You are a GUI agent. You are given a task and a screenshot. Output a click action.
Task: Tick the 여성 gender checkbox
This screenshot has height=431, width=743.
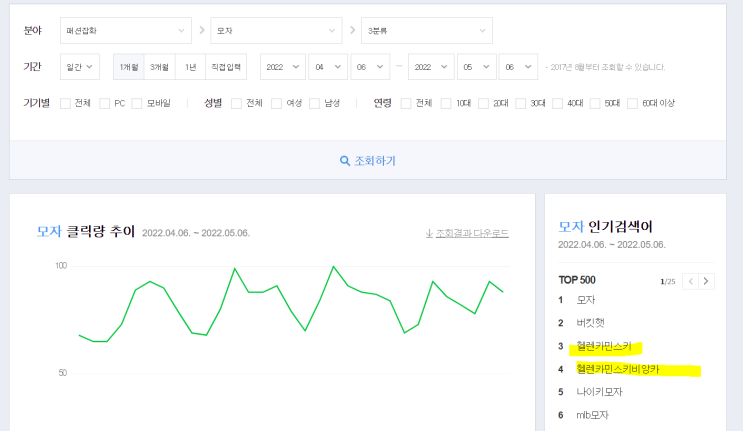(279, 103)
